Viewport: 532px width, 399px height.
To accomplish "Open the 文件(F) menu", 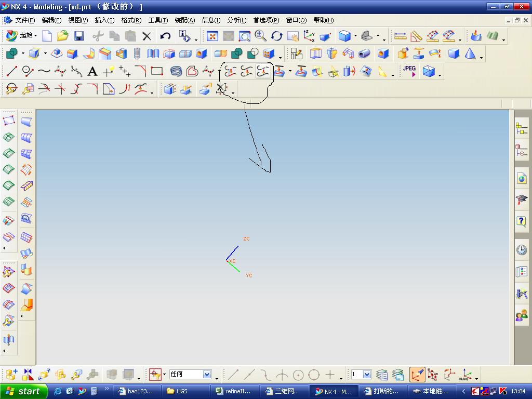I will coord(25,20).
